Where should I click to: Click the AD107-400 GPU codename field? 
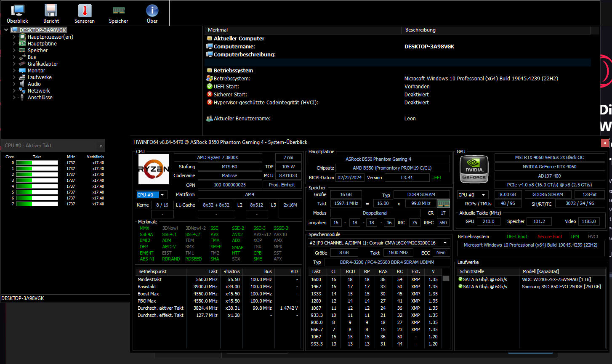(x=549, y=176)
